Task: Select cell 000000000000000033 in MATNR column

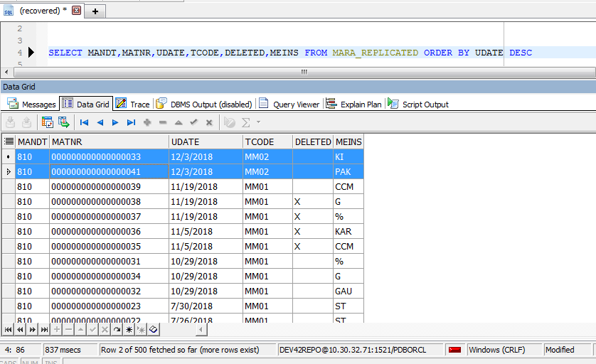Action: (109, 156)
